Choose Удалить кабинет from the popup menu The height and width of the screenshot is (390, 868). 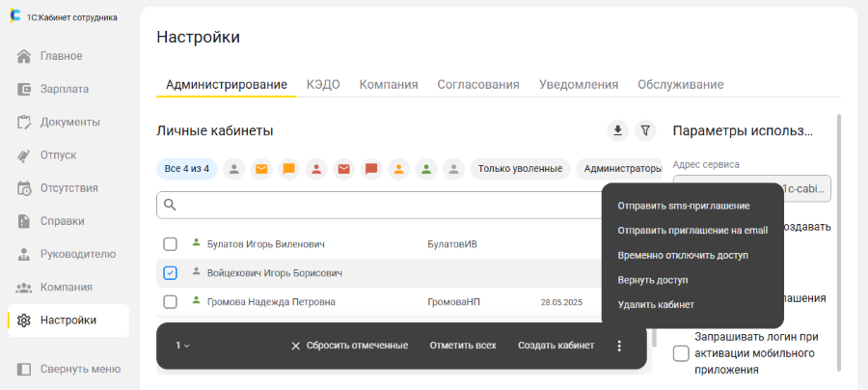point(655,305)
